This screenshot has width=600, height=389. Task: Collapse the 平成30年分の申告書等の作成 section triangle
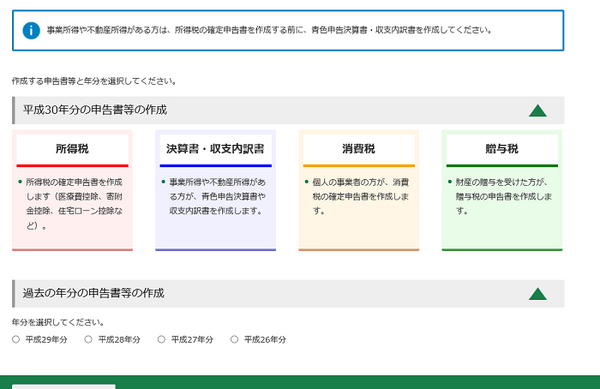[x=538, y=111]
